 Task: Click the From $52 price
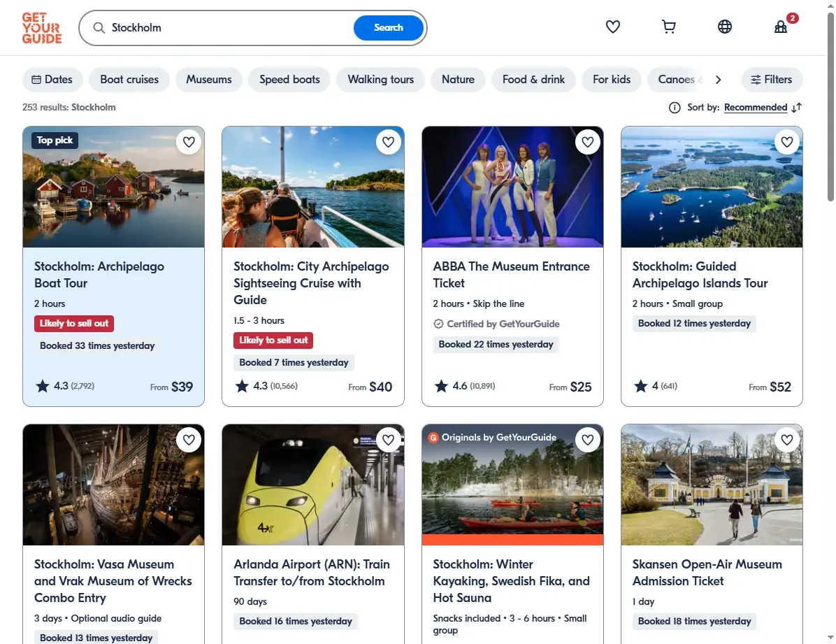point(770,387)
